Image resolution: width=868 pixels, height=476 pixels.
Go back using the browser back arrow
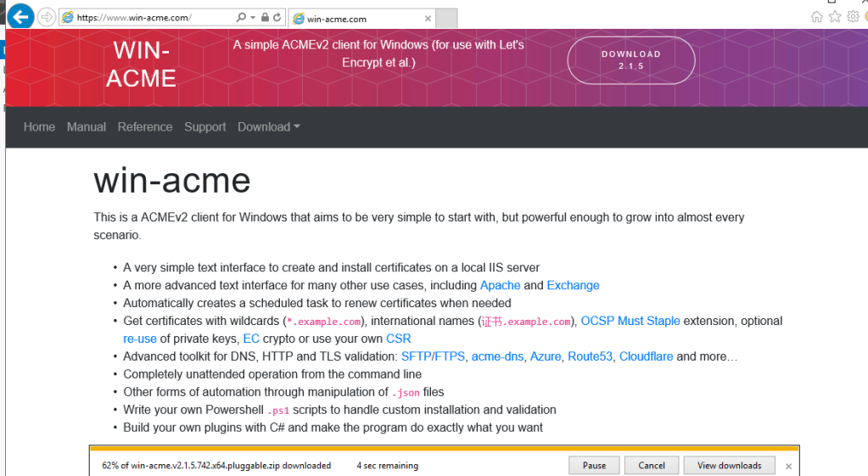[20, 17]
